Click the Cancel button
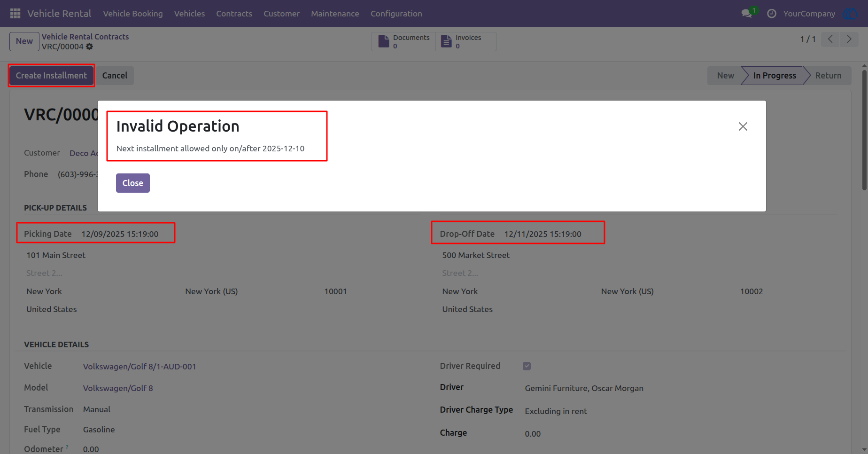 click(x=115, y=76)
